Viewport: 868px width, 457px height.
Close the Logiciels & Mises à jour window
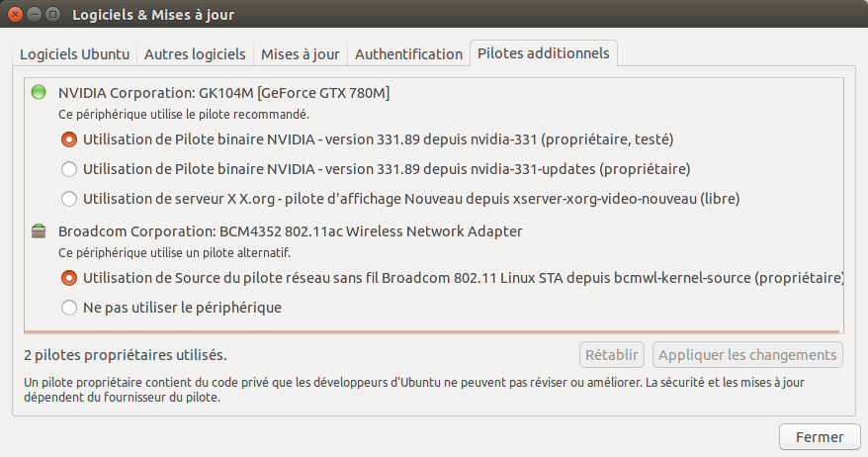pos(17,16)
